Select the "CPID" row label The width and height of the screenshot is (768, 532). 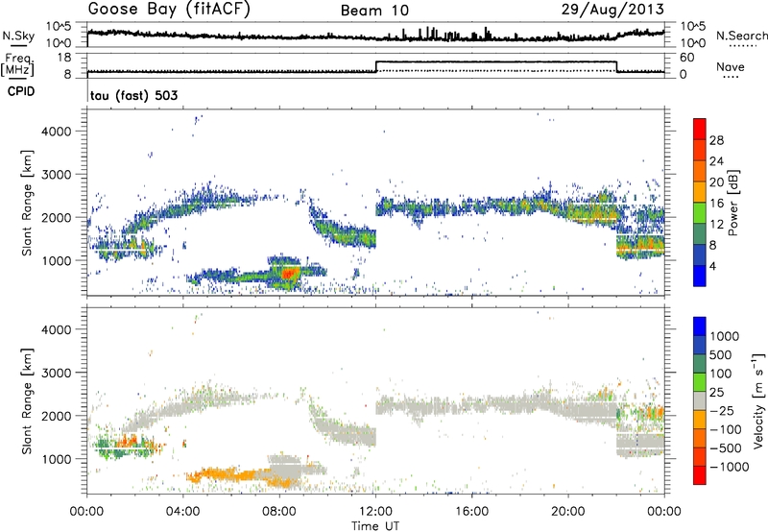[21, 91]
